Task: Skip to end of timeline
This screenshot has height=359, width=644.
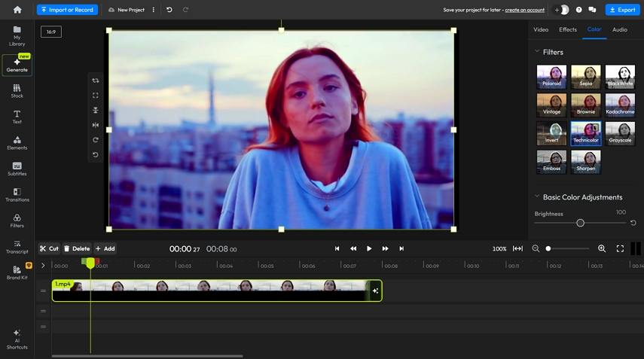Action: click(401, 248)
